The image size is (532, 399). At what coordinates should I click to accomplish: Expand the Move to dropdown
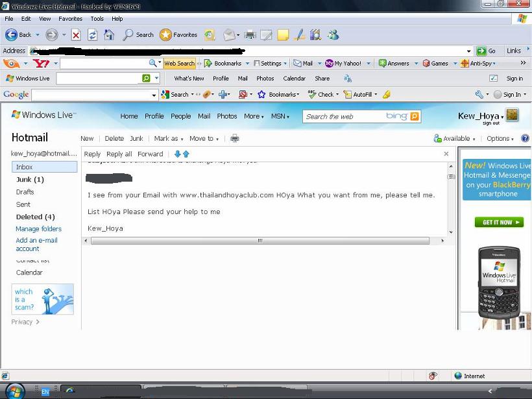click(x=204, y=138)
